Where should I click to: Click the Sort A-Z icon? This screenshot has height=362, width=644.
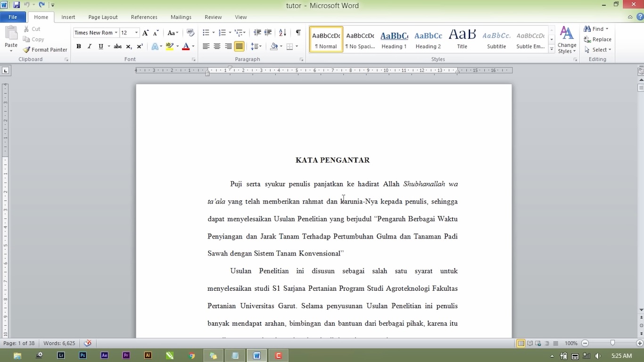coord(283,33)
